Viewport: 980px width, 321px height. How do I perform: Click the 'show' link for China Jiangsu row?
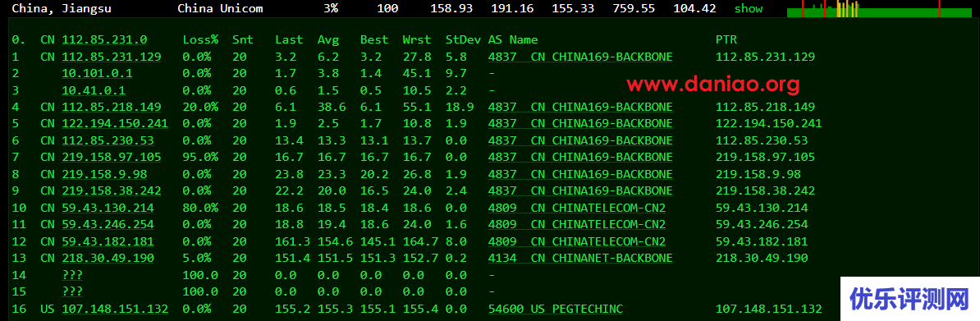click(748, 9)
